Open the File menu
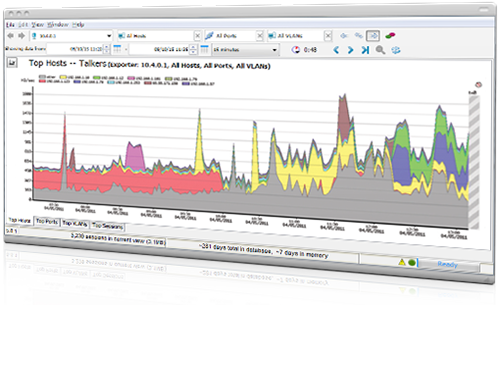Image resolution: width=500 pixels, height=375 pixels. [x=10, y=25]
